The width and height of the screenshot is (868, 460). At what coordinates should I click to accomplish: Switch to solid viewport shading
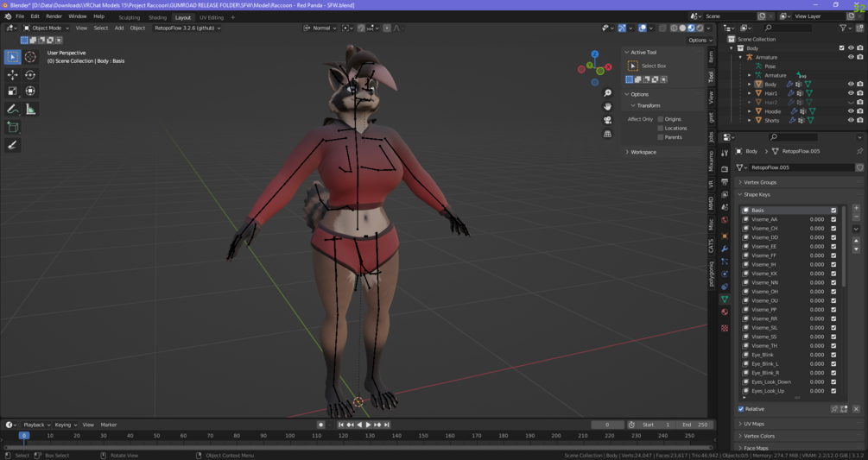coord(682,28)
